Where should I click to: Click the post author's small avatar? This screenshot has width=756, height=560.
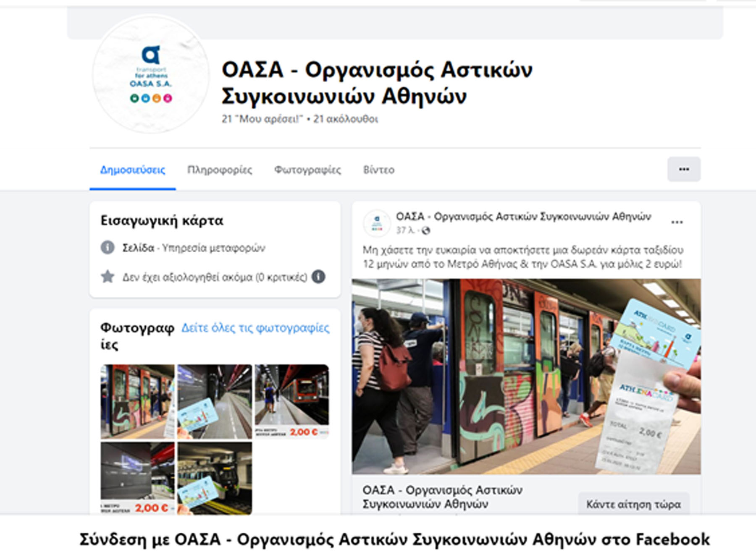point(377,222)
